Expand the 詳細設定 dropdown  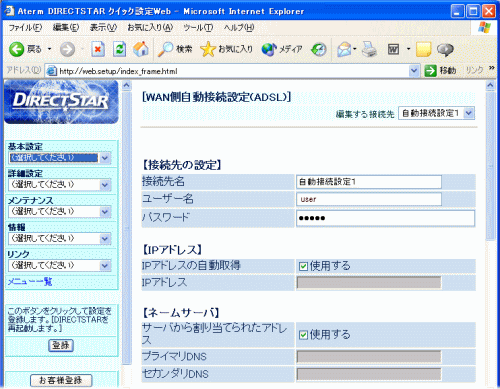60,185
